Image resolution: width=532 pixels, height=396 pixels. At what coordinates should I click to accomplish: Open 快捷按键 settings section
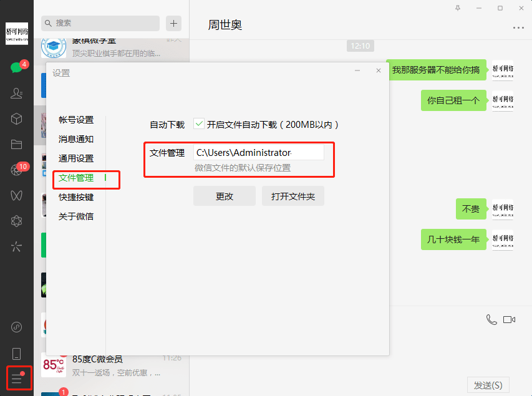pyautogui.click(x=76, y=197)
